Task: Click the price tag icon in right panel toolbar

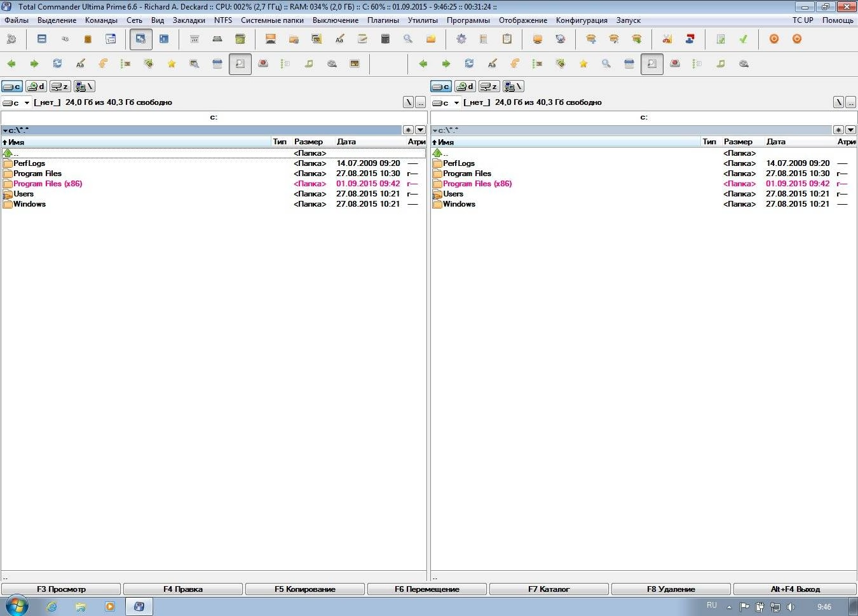Action: pos(561,64)
